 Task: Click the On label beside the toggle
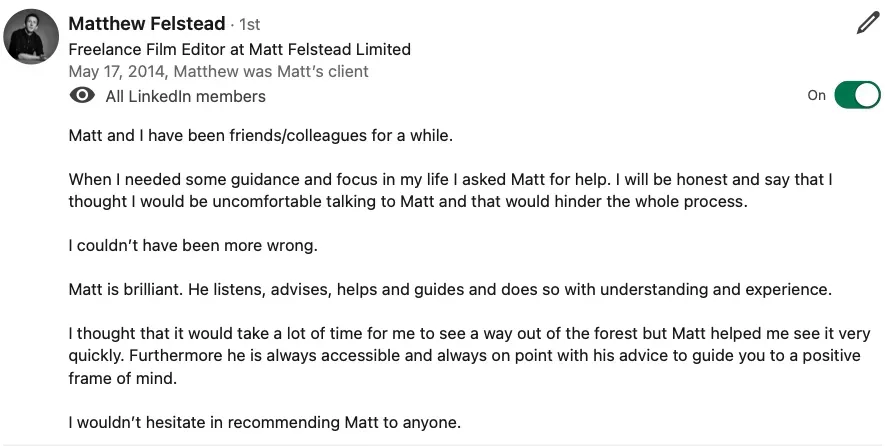[x=816, y=95]
